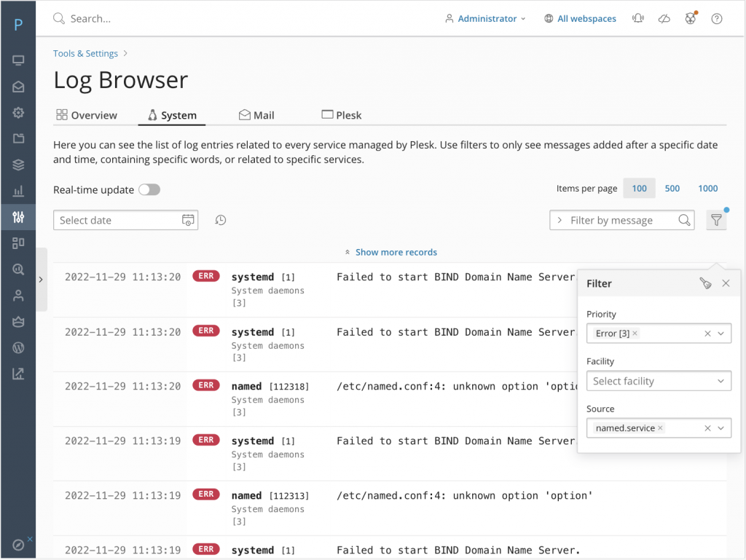Open the Files folder sidebar icon
The image size is (746, 560).
18,138
